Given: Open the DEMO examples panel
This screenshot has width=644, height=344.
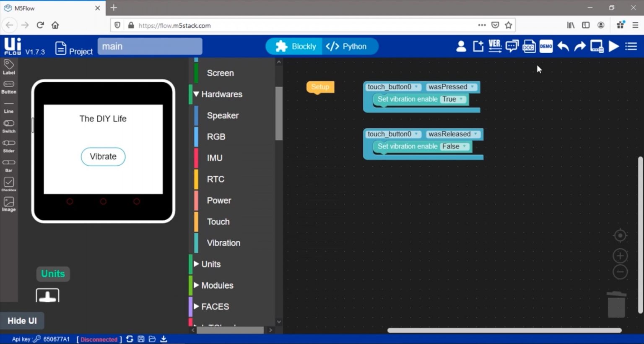Looking at the screenshot, I should 546,46.
